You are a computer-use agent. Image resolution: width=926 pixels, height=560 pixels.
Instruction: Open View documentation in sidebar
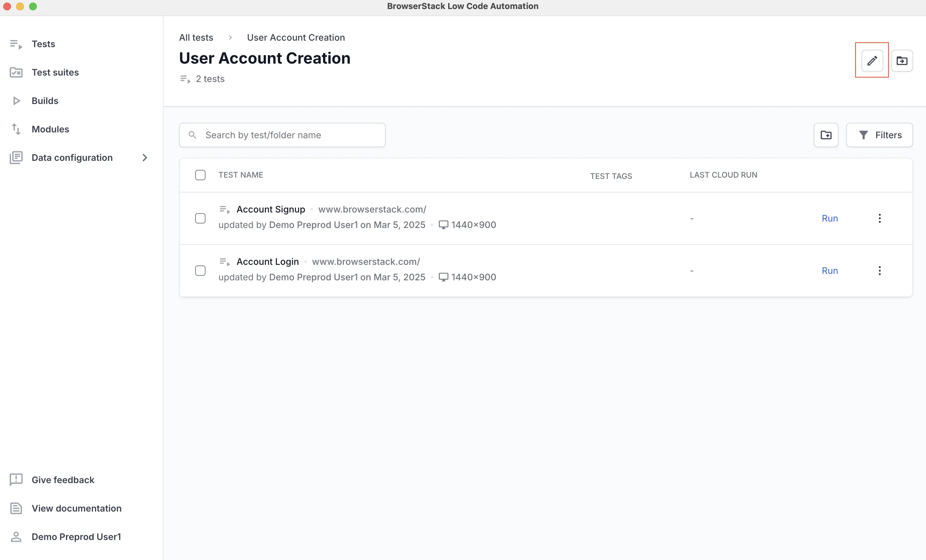point(76,508)
